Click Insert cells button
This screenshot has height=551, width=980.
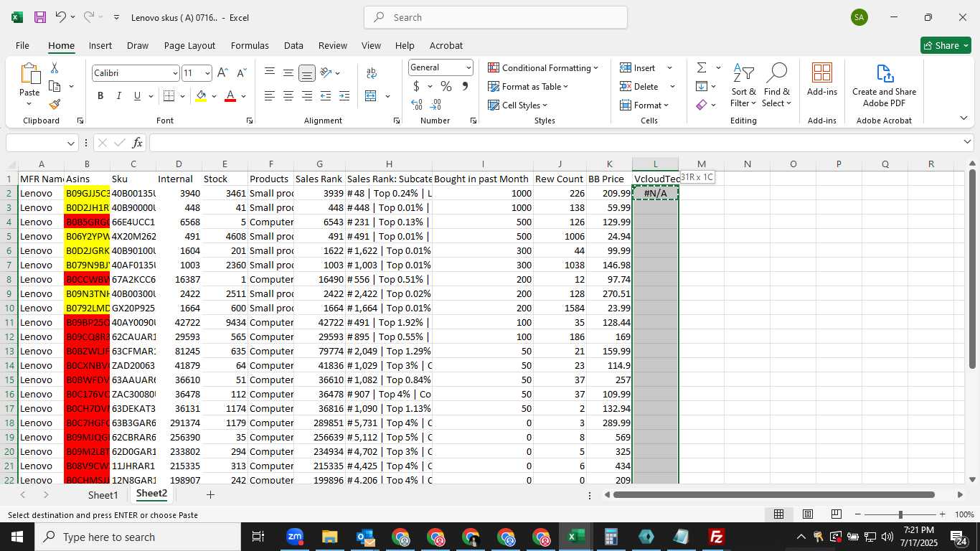[x=639, y=67]
